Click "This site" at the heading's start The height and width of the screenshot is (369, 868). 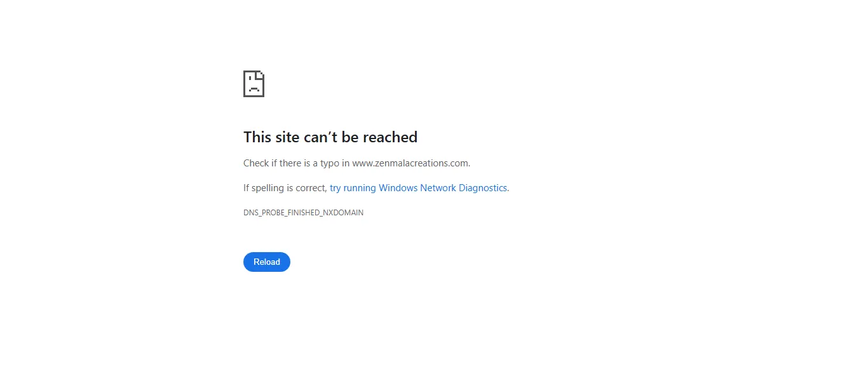[266, 137]
